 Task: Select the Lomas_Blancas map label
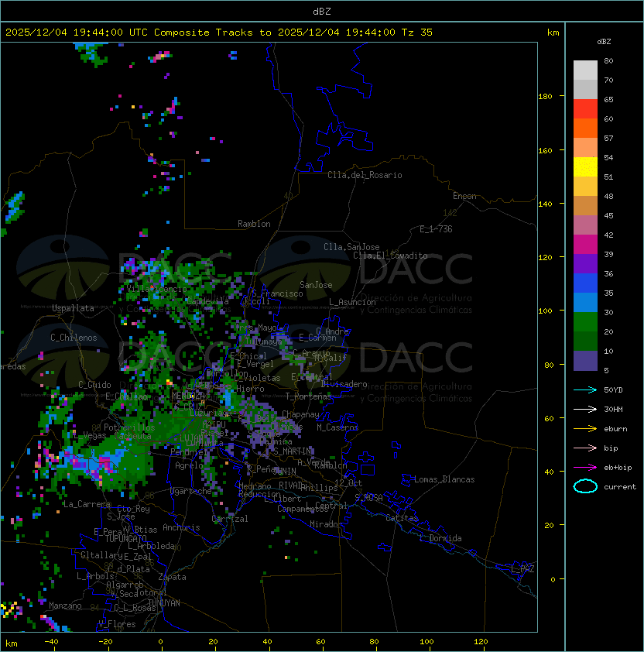444,479
